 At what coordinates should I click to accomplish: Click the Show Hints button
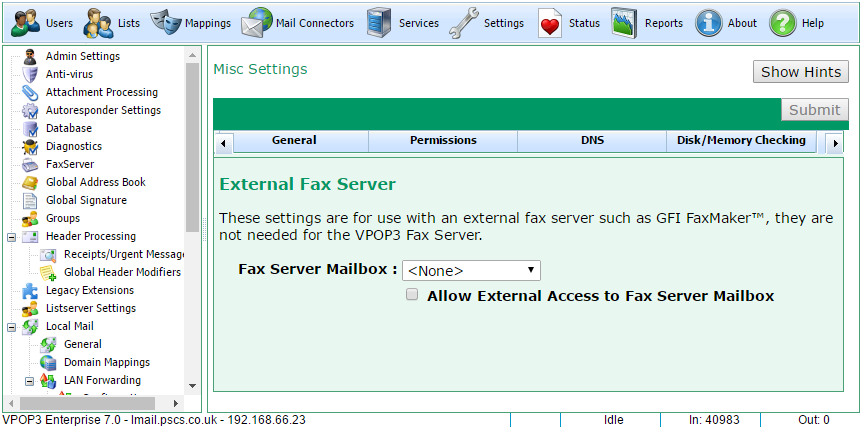pos(801,72)
